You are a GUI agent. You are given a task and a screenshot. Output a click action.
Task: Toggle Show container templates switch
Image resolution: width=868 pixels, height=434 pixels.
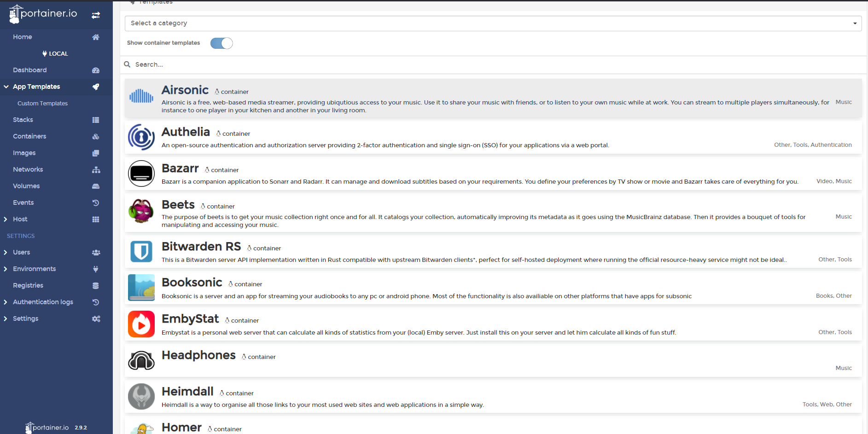click(221, 43)
